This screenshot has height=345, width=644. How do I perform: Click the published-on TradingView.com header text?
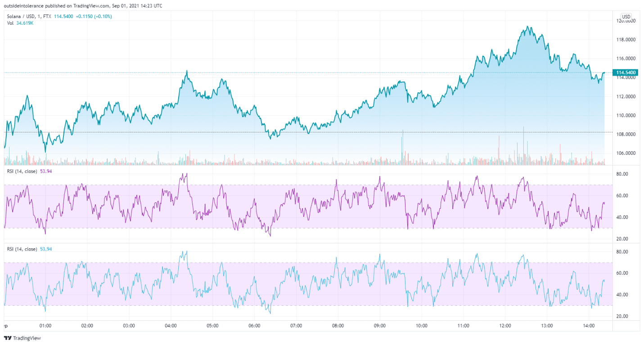pyautogui.click(x=83, y=6)
